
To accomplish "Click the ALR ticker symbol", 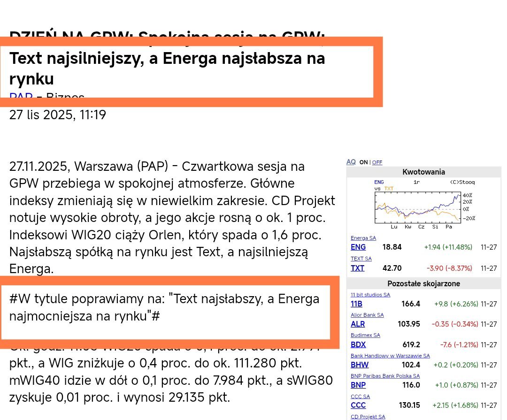I will [358, 324].
